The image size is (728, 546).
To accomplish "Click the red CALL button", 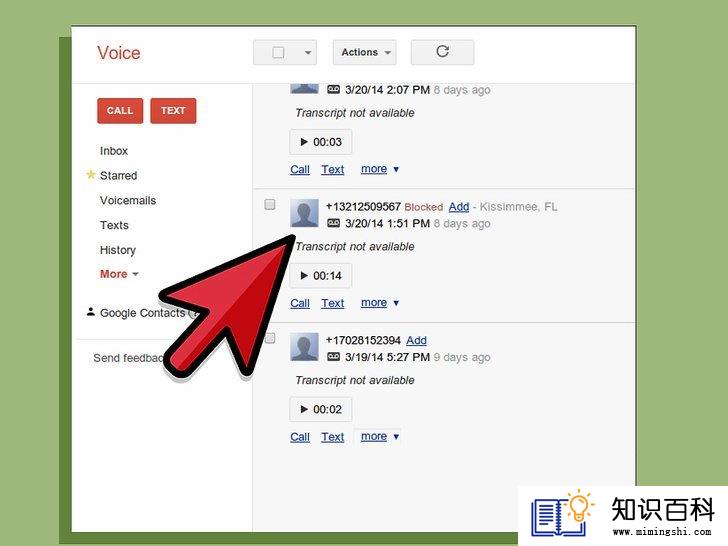I will [120, 110].
